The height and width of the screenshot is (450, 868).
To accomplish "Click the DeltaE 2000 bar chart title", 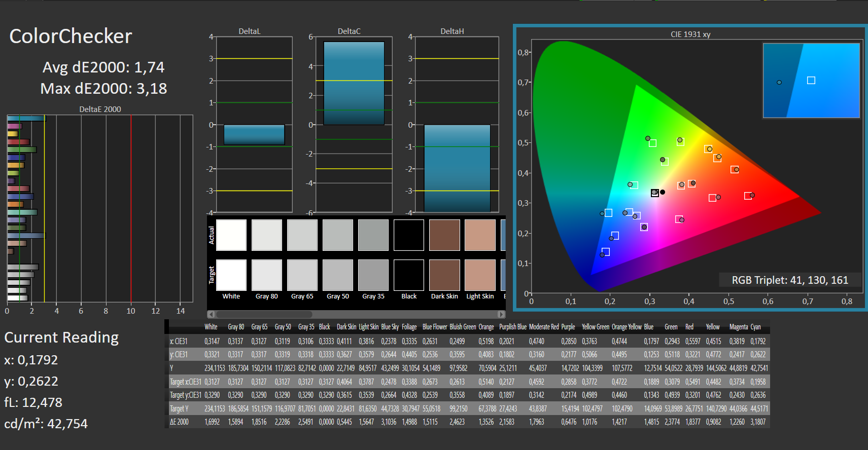I will coord(100,109).
